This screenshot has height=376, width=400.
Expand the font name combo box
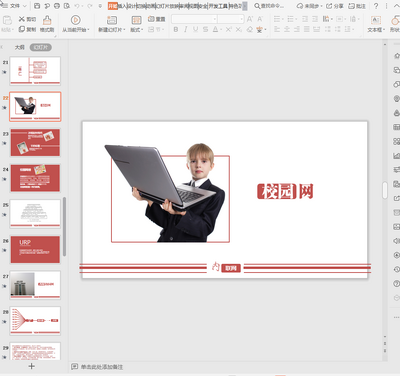215,19
